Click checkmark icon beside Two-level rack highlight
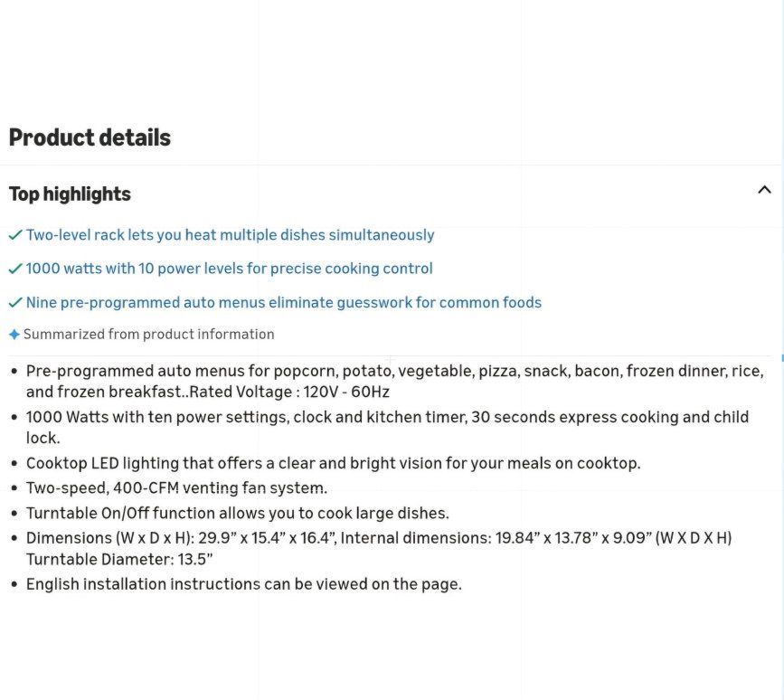784x700 pixels. tap(15, 235)
